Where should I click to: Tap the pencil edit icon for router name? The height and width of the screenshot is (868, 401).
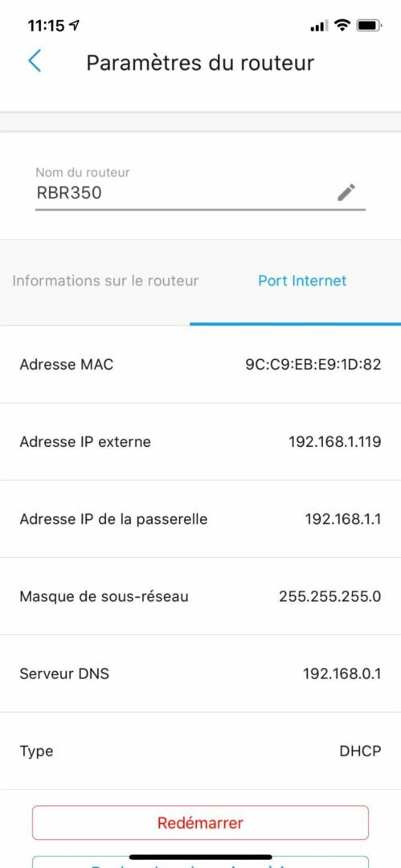click(346, 192)
